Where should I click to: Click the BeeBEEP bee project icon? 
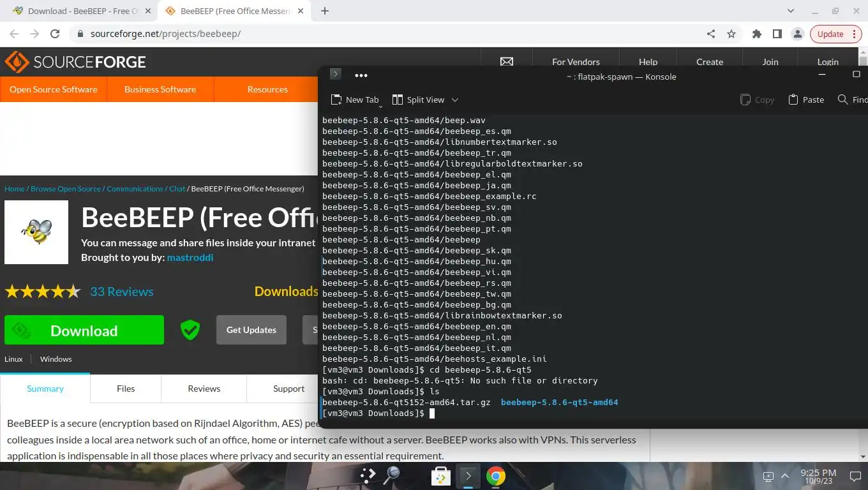coord(36,232)
